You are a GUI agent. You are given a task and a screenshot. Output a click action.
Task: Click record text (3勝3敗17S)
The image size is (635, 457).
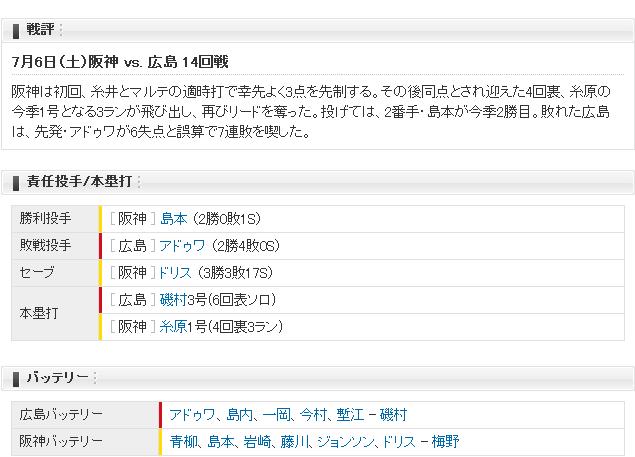tap(236, 273)
